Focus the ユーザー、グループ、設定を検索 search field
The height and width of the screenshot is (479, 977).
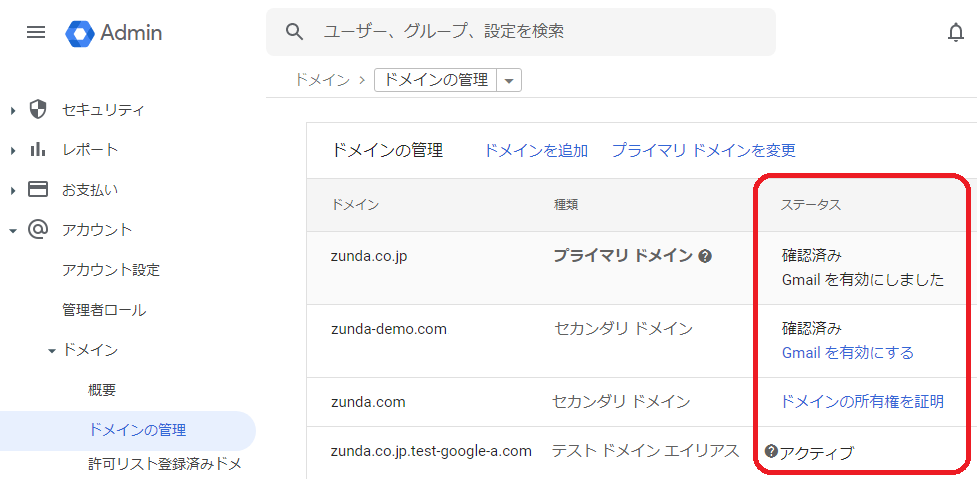(521, 32)
